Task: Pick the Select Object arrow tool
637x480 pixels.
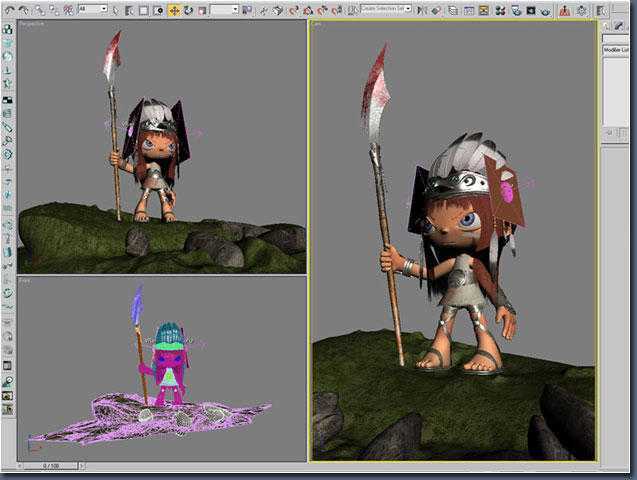Action: (x=116, y=10)
